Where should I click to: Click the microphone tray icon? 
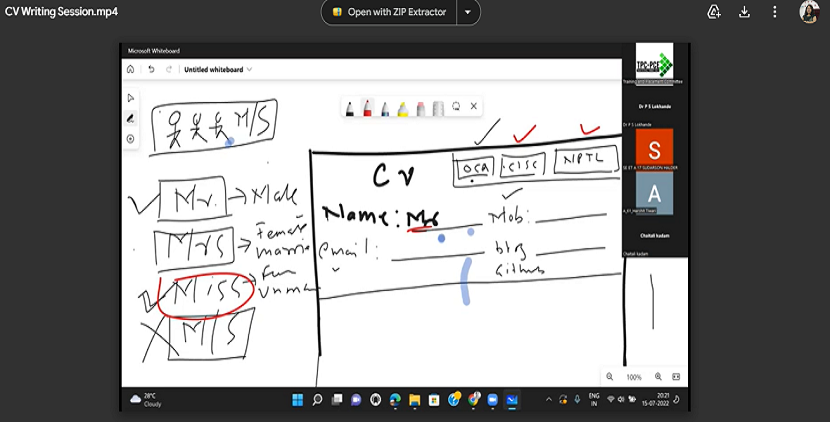tap(577, 400)
